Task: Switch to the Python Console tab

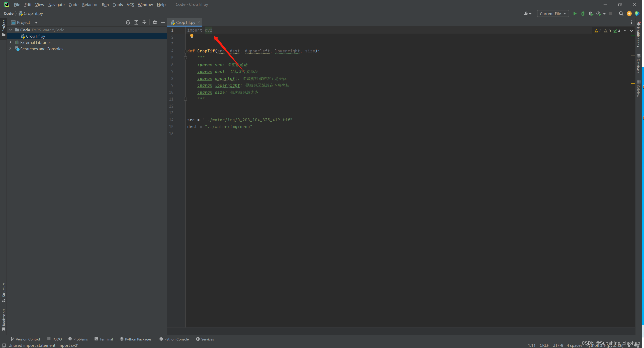Action: tap(174, 339)
